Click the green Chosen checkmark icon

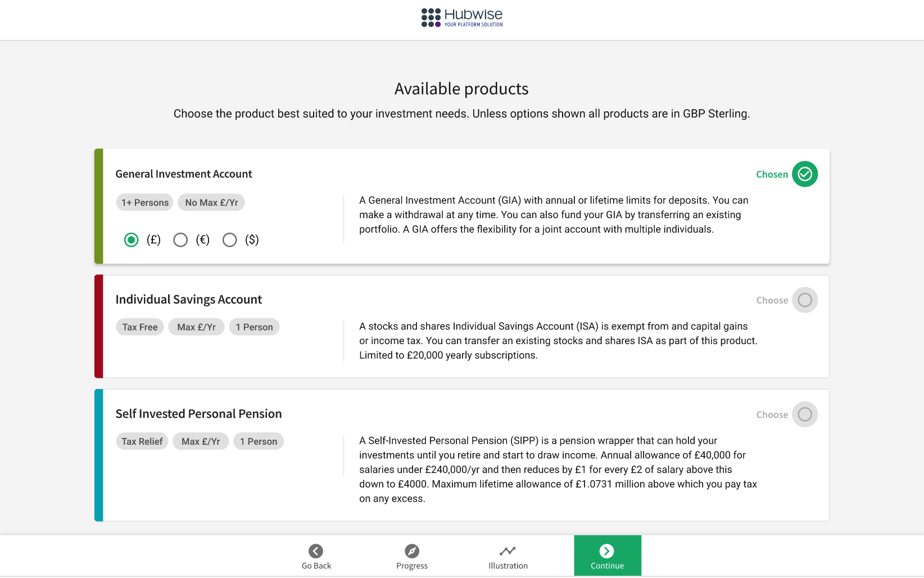pos(804,174)
